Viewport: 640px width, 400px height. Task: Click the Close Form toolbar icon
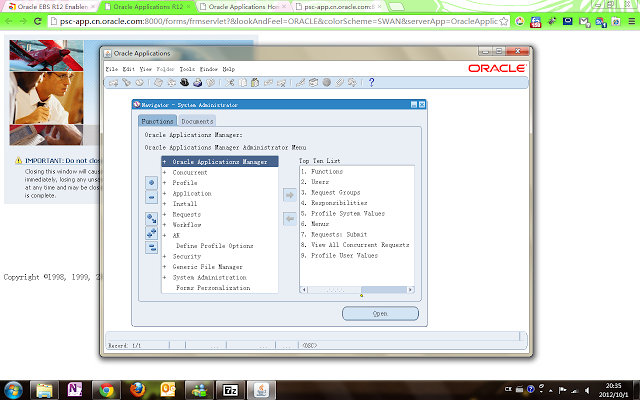tap(211, 82)
